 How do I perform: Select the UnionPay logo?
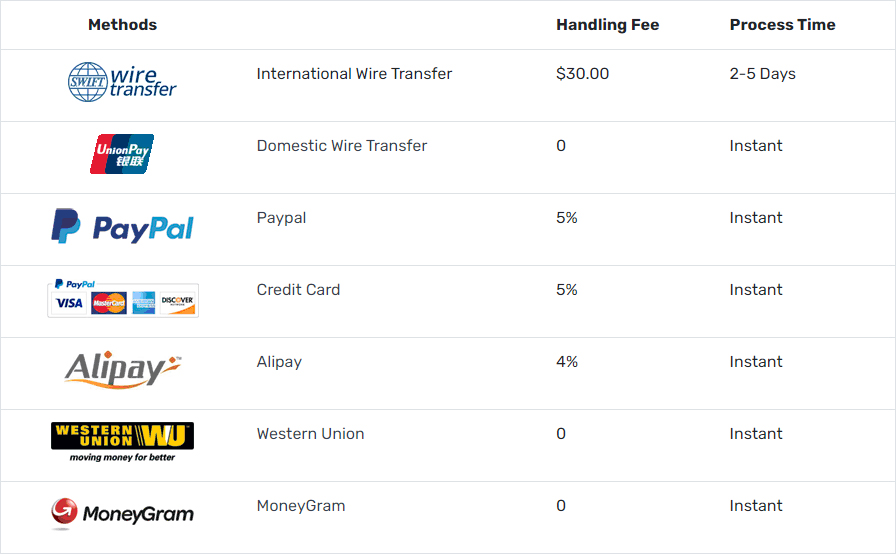122,154
